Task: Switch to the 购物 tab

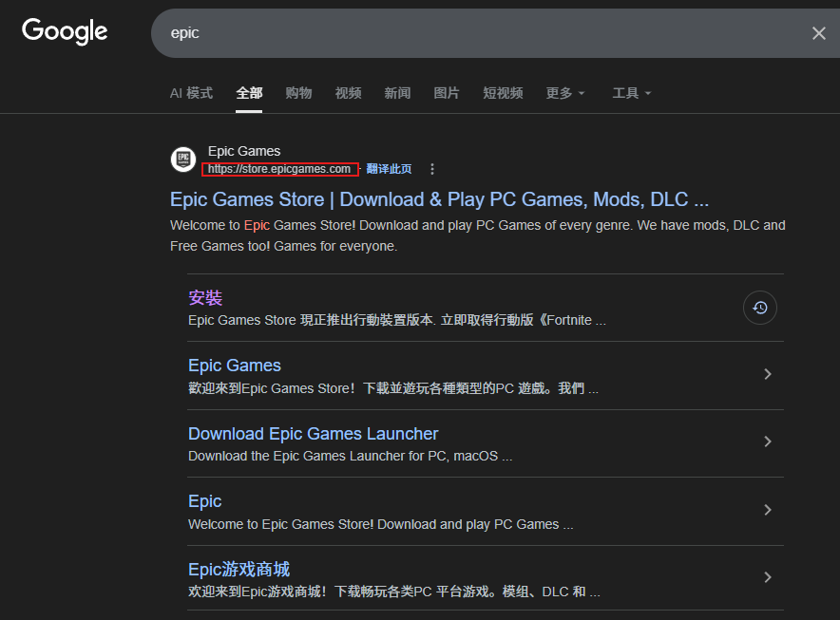Action: (x=298, y=93)
